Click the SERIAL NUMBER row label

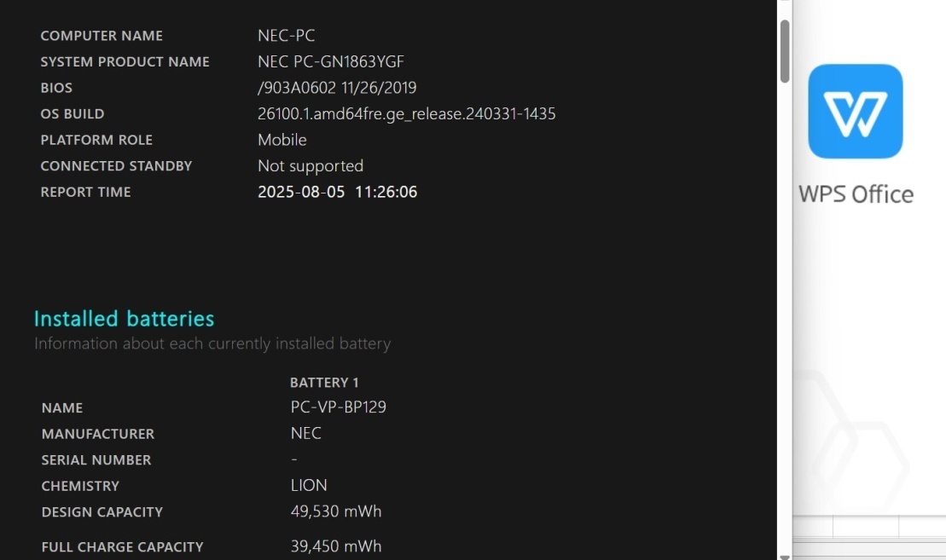[96, 460]
